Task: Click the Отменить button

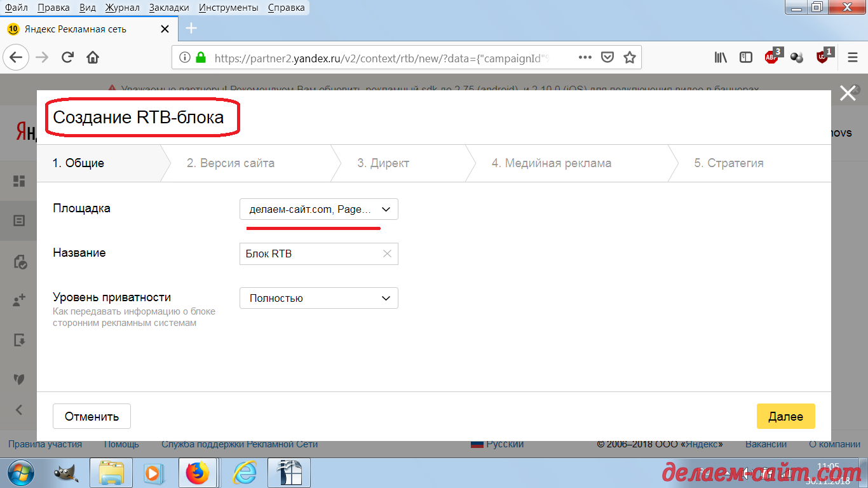Action: 92,416
